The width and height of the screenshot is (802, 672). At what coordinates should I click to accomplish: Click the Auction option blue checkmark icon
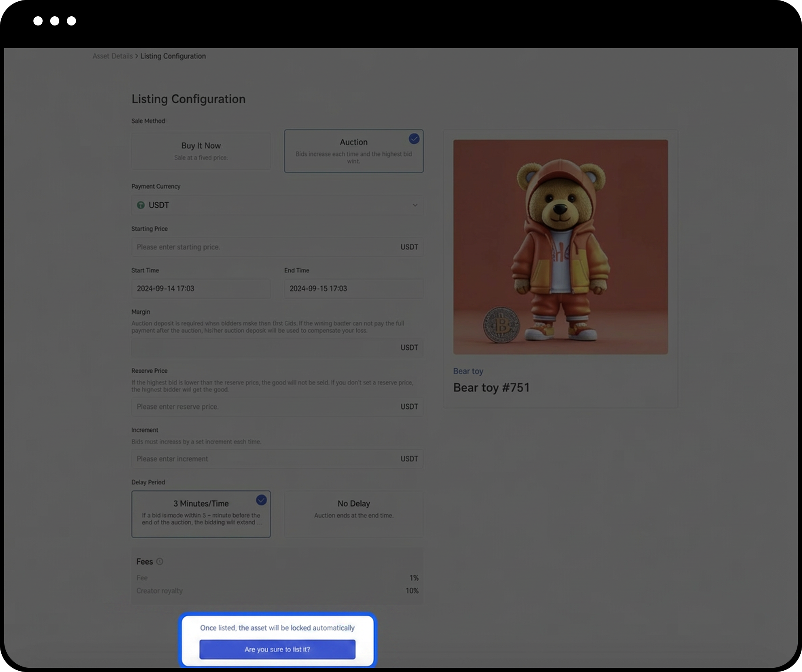(414, 139)
